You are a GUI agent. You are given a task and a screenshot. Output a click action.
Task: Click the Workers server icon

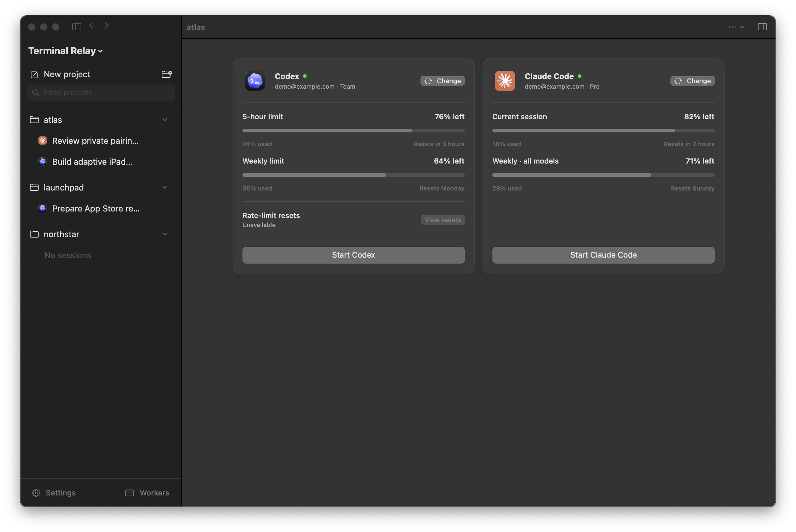click(130, 493)
